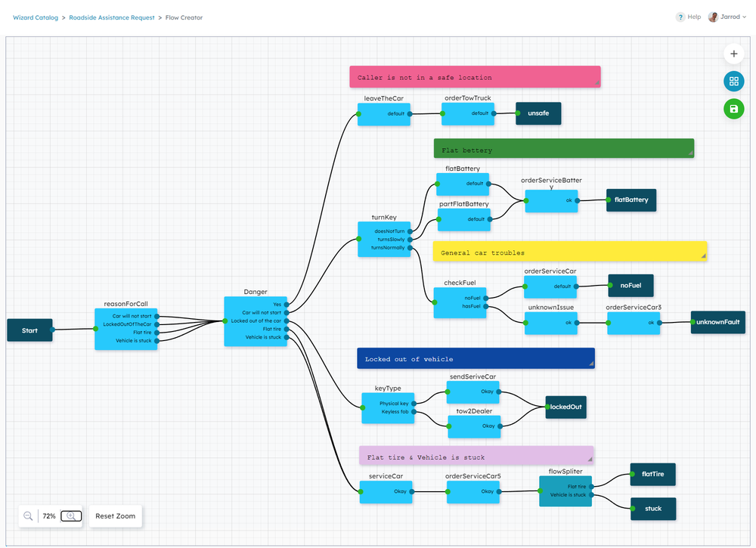This screenshot has width=756, height=548.
Task: Select the orderServiceCar5 node
Action: tap(473, 491)
